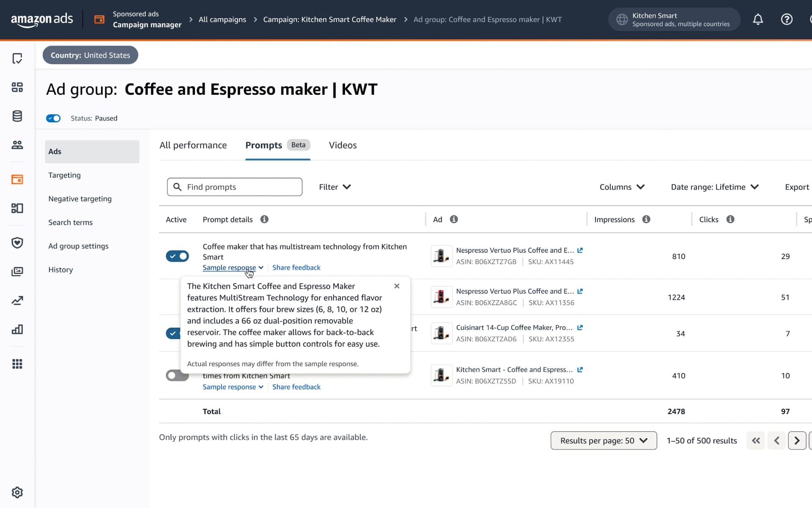This screenshot has height=508, width=812.
Task: Open the All performance tab
Action: [193, 145]
